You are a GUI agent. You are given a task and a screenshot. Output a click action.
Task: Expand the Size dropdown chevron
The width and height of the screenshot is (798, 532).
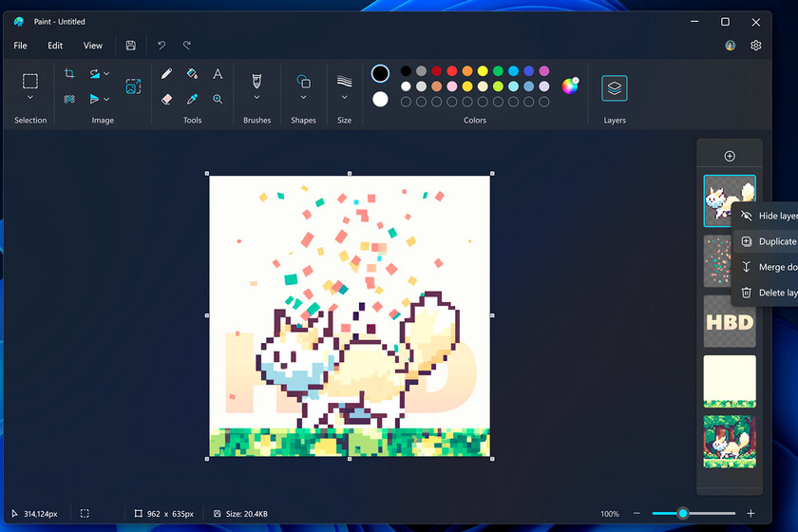[345, 98]
